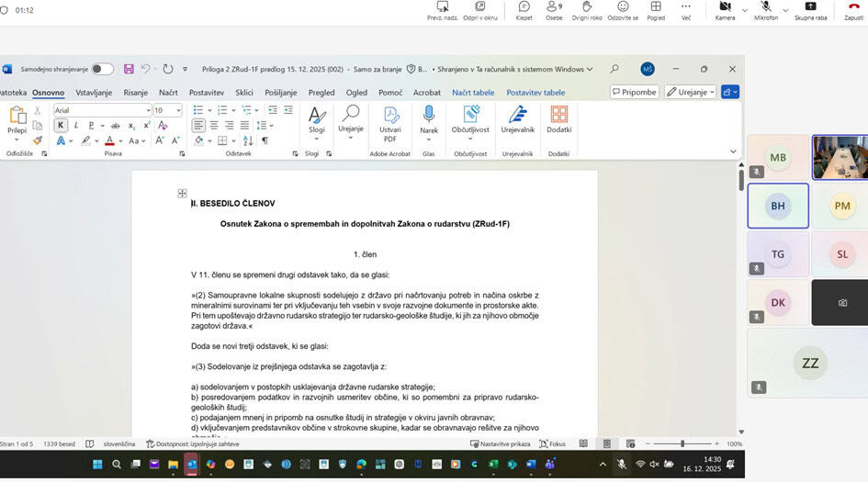
Task: Click the Fokus button in status bar
Action: pos(552,443)
